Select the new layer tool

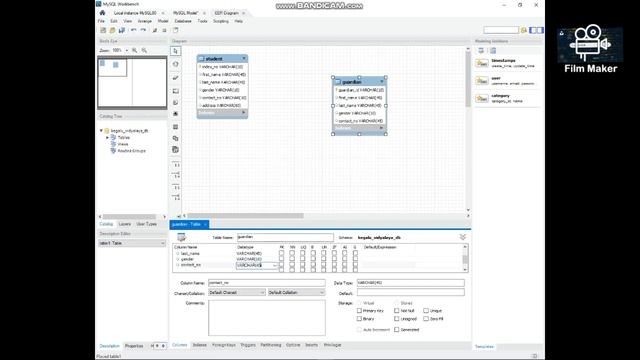[176, 91]
